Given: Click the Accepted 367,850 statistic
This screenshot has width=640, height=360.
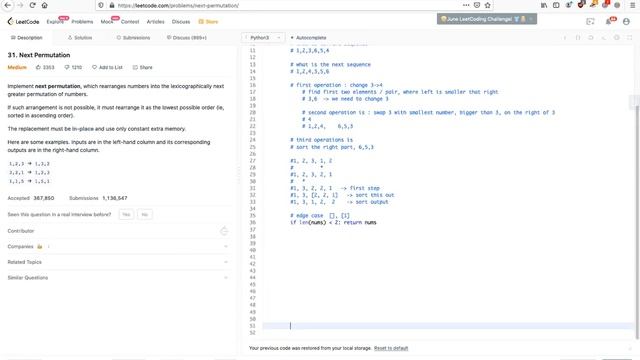Looking at the screenshot, I should coord(31,198).
